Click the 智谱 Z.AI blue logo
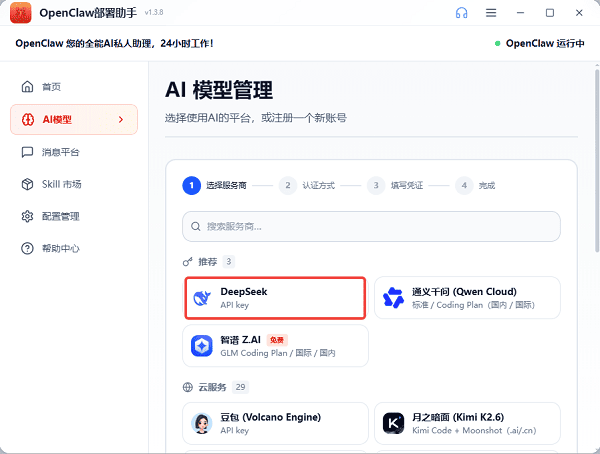Image resolution: width=600 pixels, height=454 pixels. [202, 346]
